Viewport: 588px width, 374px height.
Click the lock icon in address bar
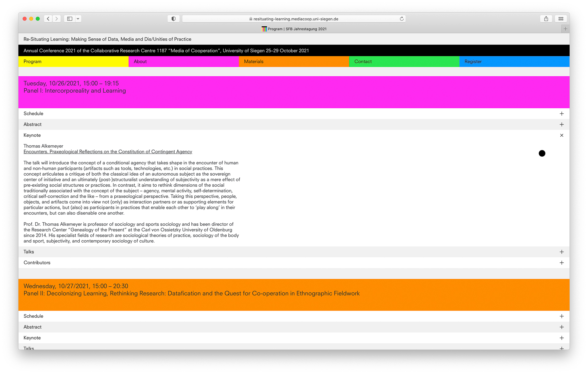pos(251,19)
